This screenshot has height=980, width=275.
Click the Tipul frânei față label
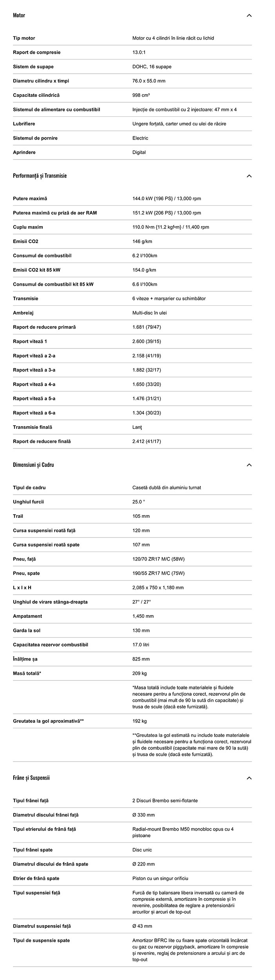pos(31,801)
